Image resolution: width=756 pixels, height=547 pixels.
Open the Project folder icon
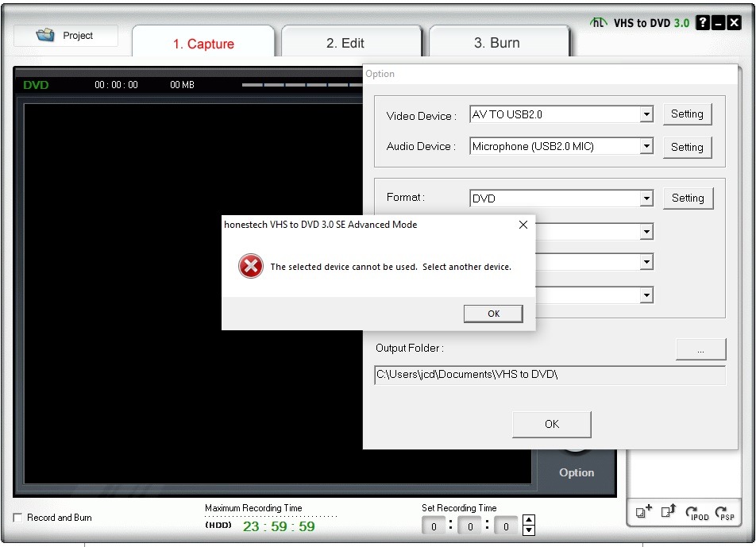45,35
